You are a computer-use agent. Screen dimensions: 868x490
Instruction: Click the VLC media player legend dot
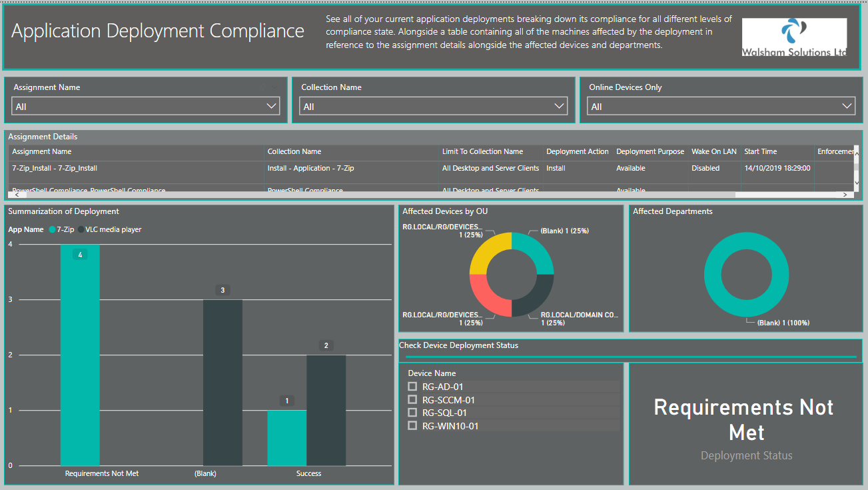[81, 229]
